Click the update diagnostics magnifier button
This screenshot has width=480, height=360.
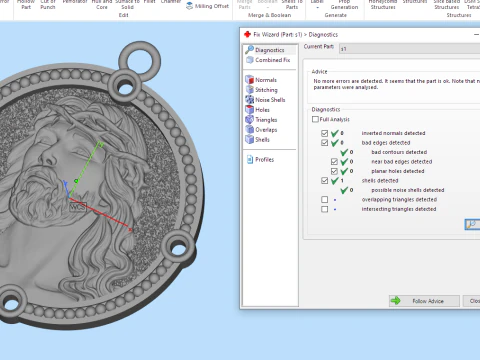tap(472, 224)
